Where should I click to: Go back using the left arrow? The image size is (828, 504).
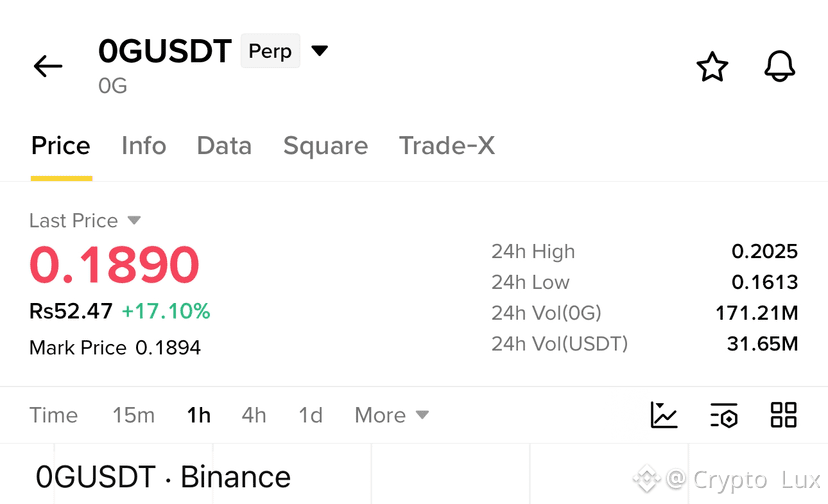48,67
